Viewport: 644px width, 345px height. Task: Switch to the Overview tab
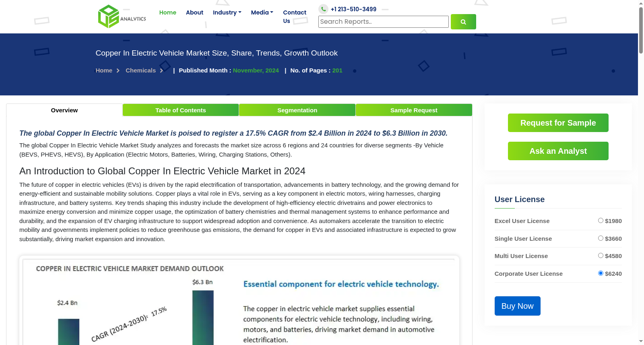[64, 110]
